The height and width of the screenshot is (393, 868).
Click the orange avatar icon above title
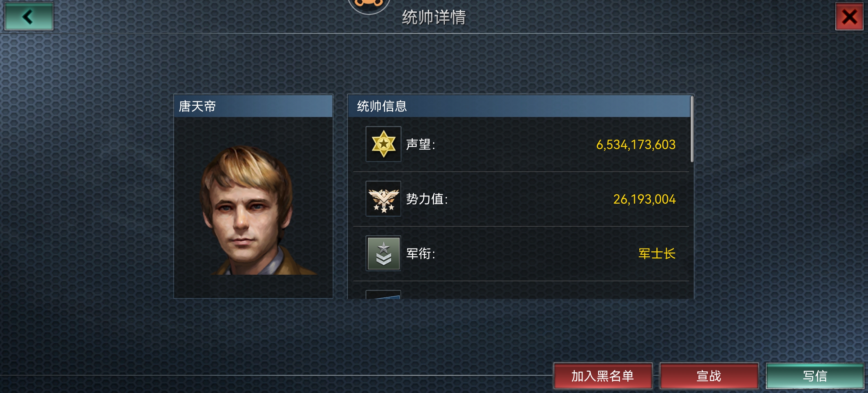point(369,6)
